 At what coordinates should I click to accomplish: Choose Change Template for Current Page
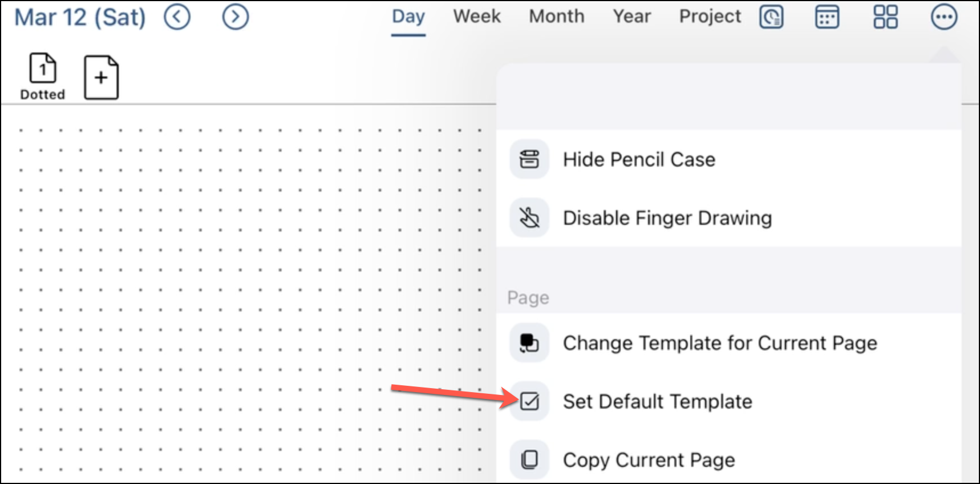point(729,343)
